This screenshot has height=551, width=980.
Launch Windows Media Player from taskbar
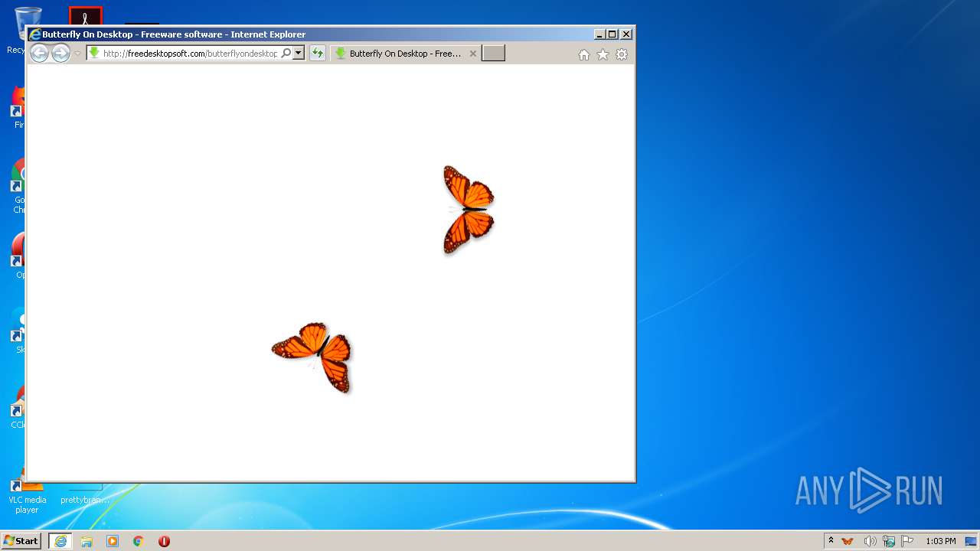coord(113,541)
